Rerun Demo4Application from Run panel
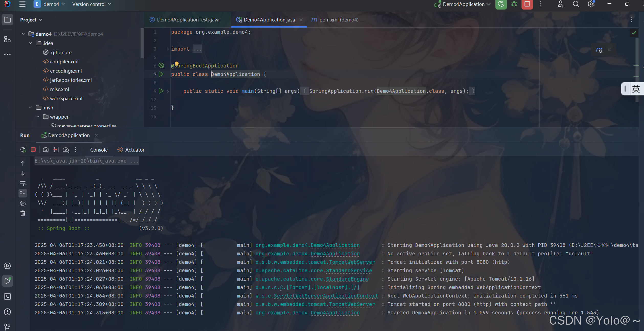Screen dimensions: 644x331 (23, 150)
